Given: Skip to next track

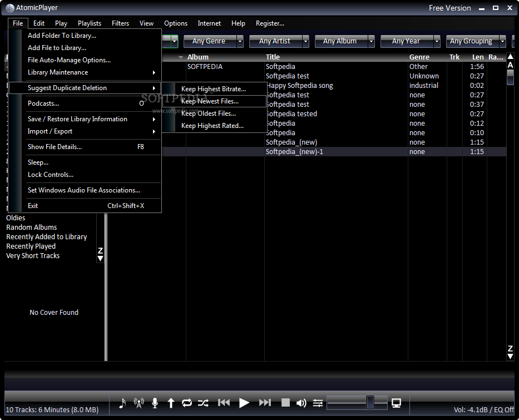Looking at the screenshot, I should pyautogui.click(x=265, y=403).
